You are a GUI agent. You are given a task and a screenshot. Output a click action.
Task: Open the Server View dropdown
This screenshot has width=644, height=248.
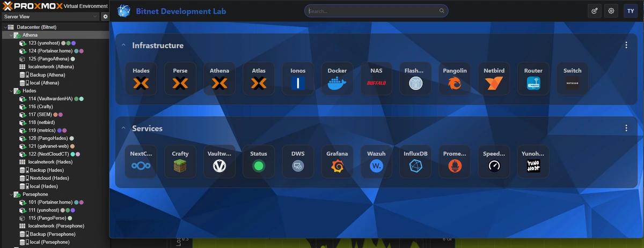coord(50,17)
